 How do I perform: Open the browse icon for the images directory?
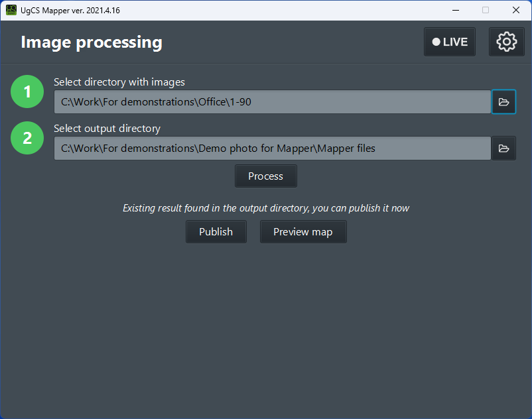coord(503,101)
